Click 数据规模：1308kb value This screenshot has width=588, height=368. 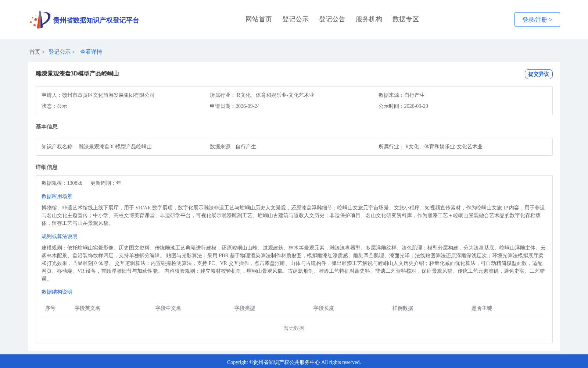(62, 183)
